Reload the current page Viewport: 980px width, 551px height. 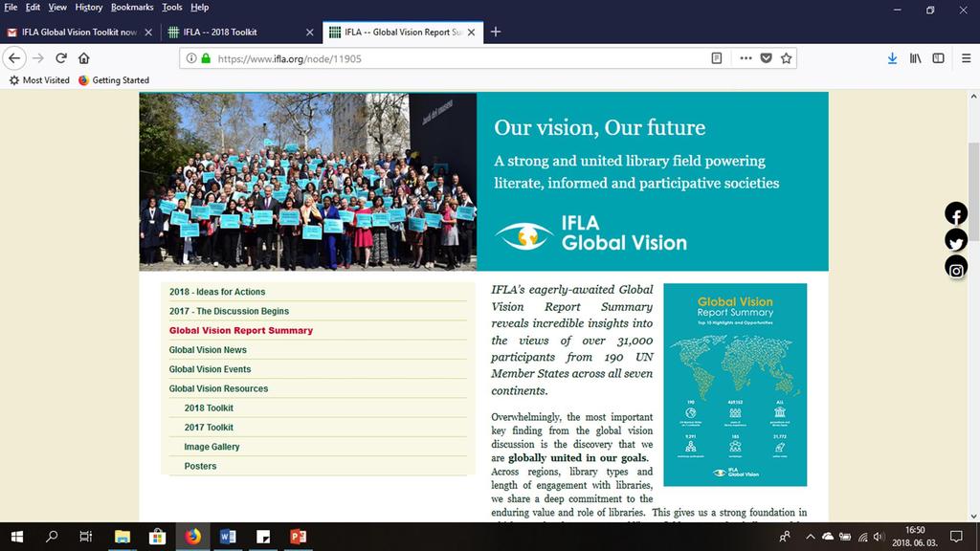click(60, 58)
